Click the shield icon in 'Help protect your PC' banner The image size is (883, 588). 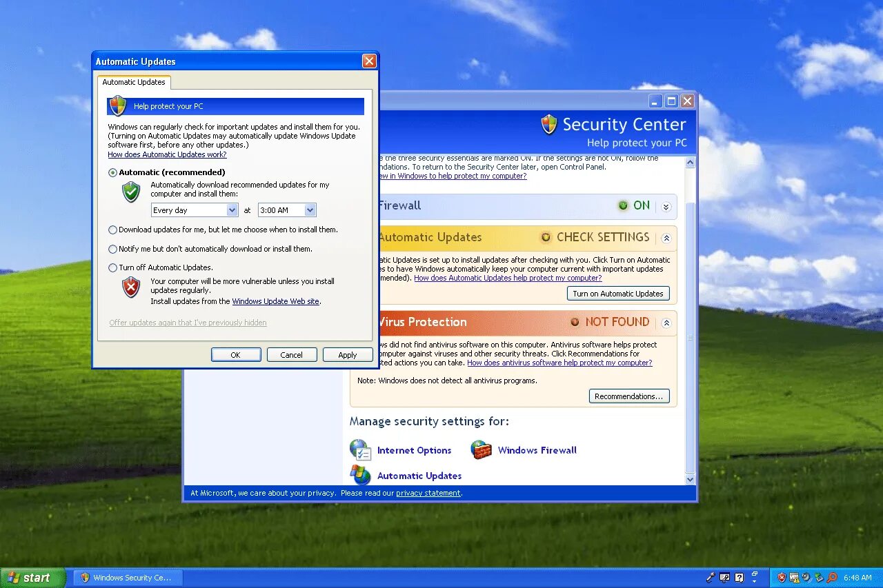click(x=118, y=105)
